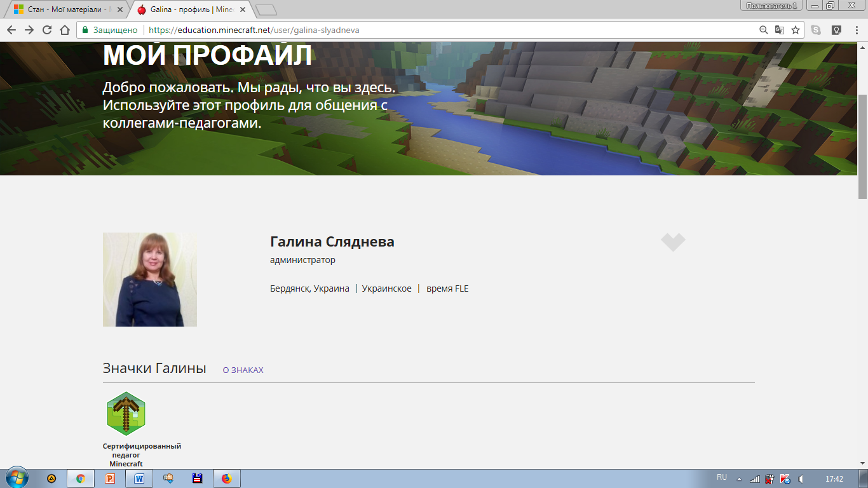Switch to Word in the taskbar
Screen dimensions: 868x488
coord(139,478)
